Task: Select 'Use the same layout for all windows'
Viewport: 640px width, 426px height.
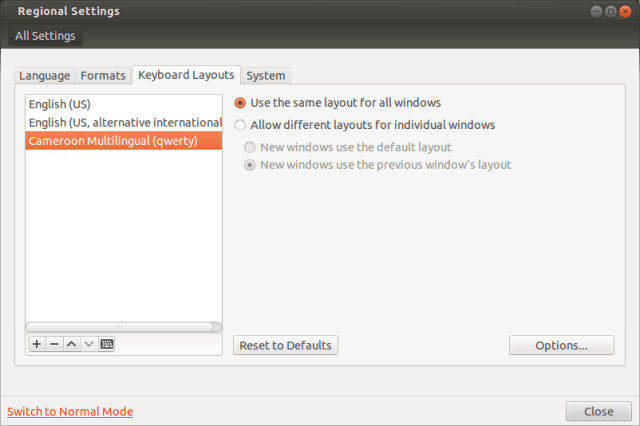Action: (x=240, y=102)
